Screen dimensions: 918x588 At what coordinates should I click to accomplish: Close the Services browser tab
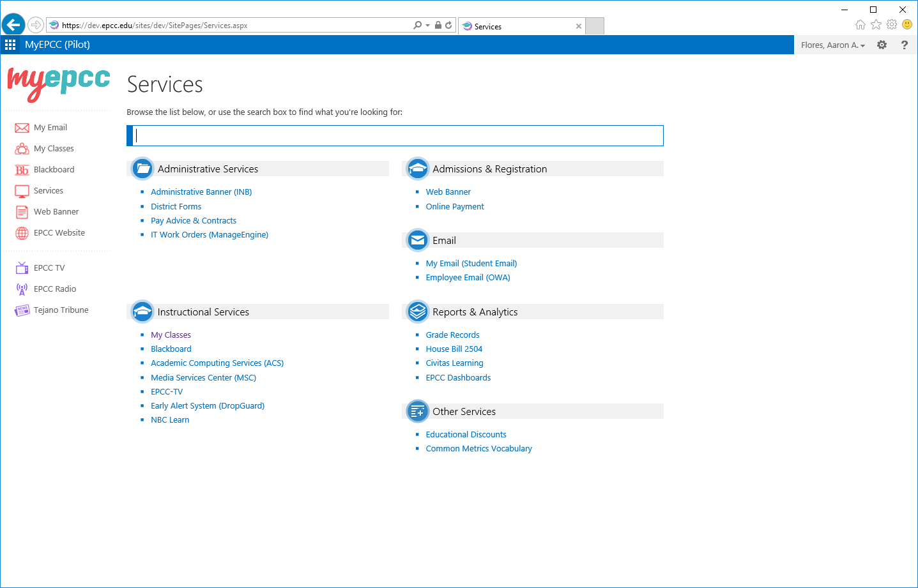click(579, 26)
